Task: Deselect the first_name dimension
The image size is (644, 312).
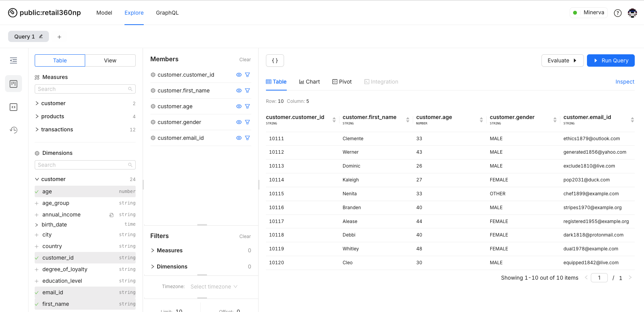Action: [x=85, y=304]
